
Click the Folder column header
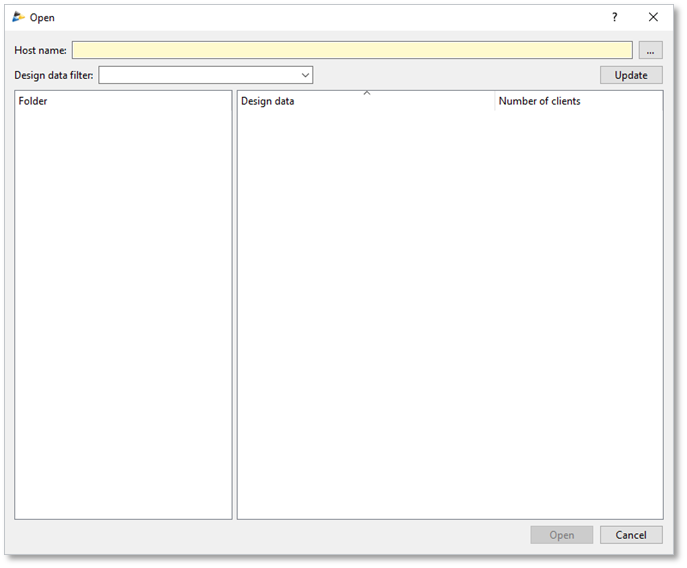tap(123, 101)
